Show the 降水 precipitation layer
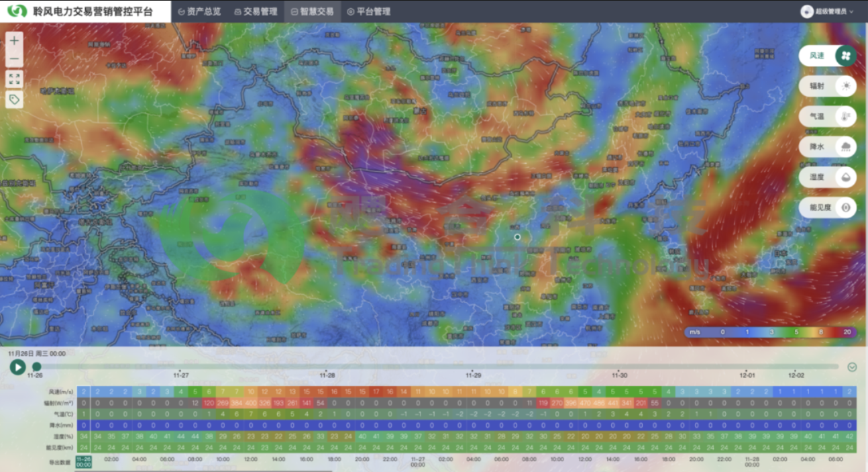Image resolution: width=868 pixels, height=472 pixels. tap(827, 146)
